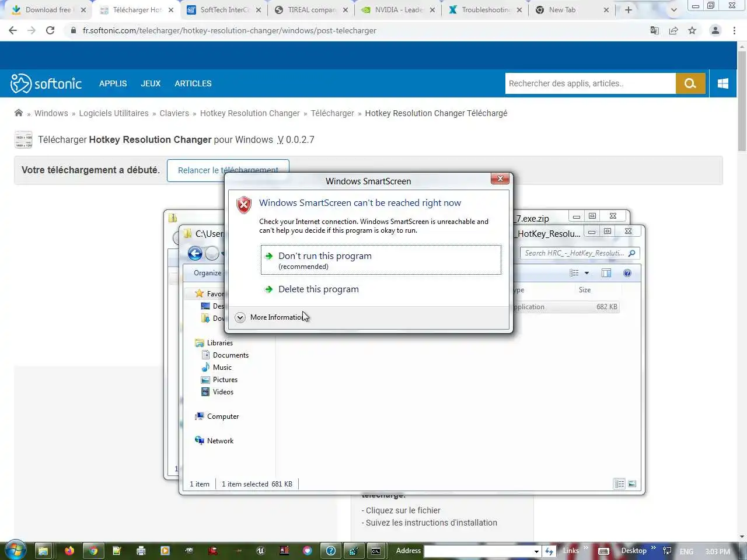The width and height of the screenshot is (747, 560).
Task: Select Network in Explorer navigation pane
Action: click(220, 441)
